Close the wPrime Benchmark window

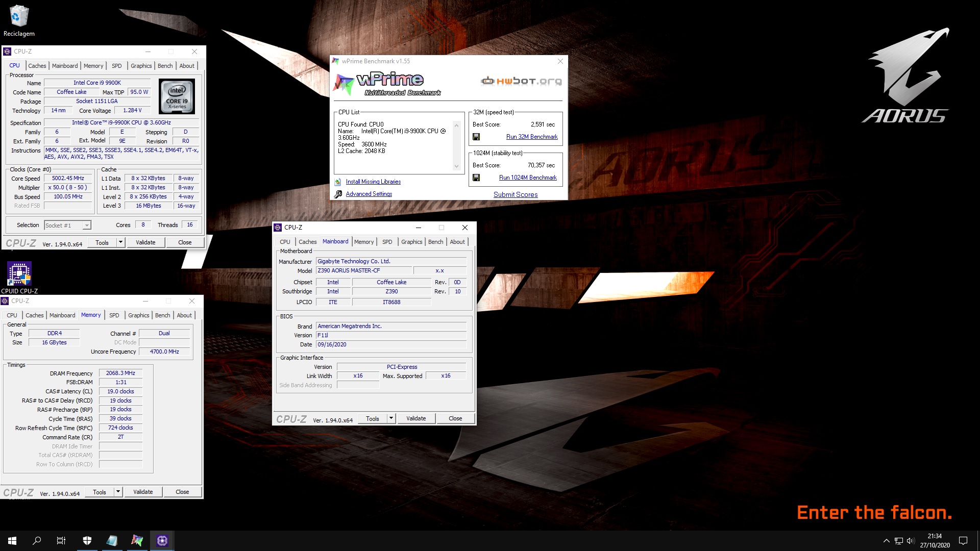[x=560, y=61]
